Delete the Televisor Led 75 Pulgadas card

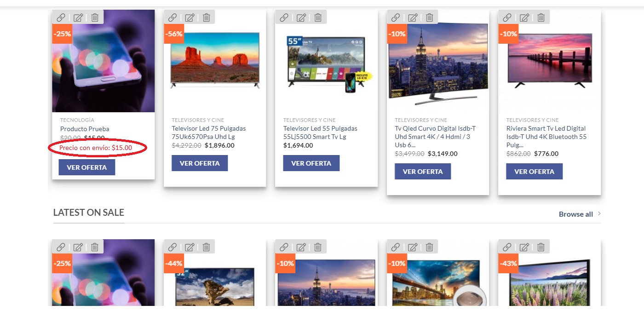[207, 17]
